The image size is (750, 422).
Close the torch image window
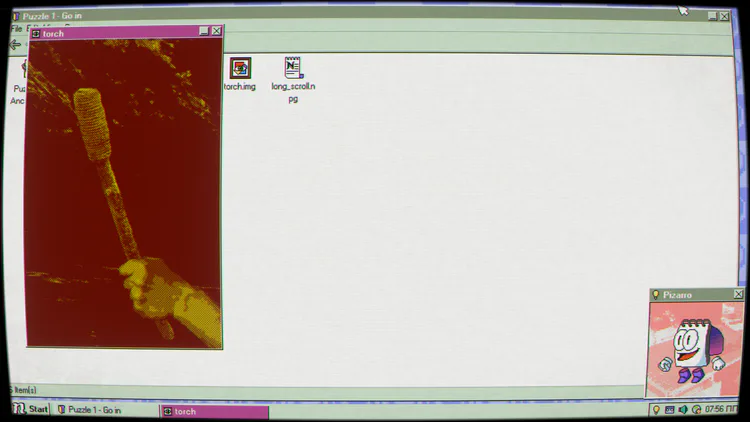[216, 31]
